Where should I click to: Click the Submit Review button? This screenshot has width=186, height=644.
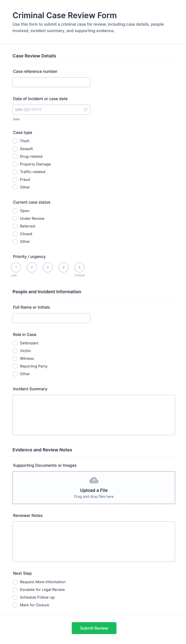[94, 628]
